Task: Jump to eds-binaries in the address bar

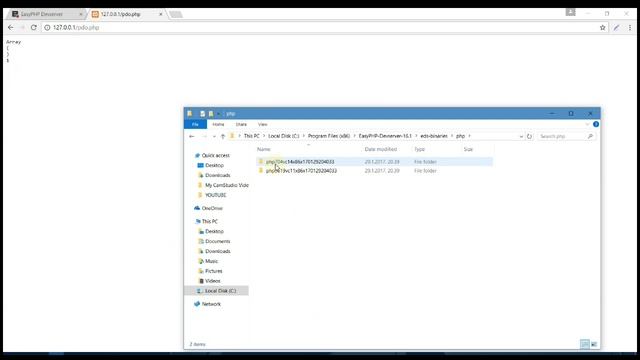Action: 434,136
